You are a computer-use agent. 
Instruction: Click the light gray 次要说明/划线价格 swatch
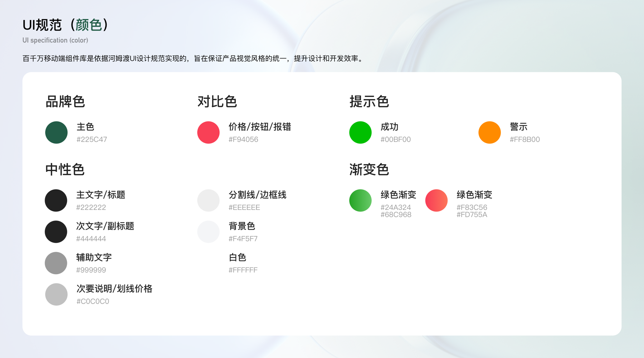56,294
